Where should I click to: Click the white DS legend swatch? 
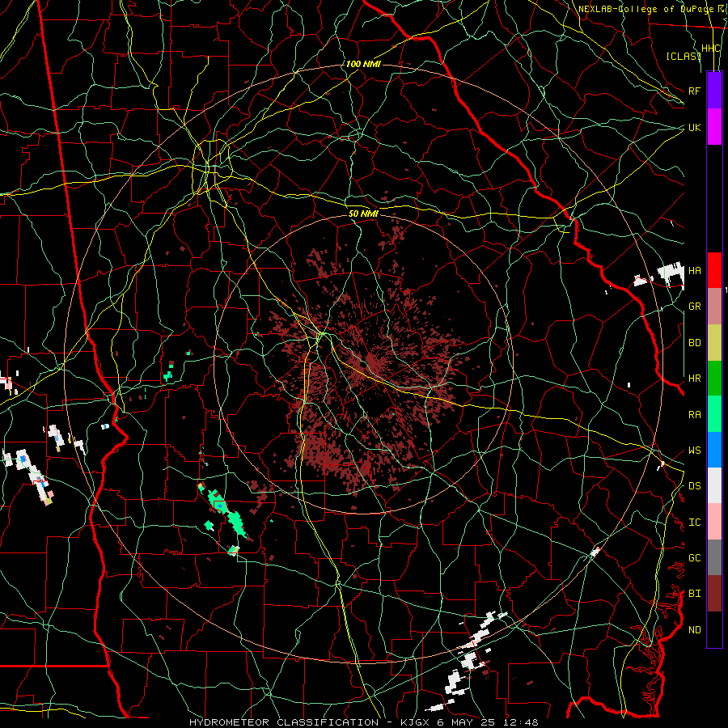(714, 485)
